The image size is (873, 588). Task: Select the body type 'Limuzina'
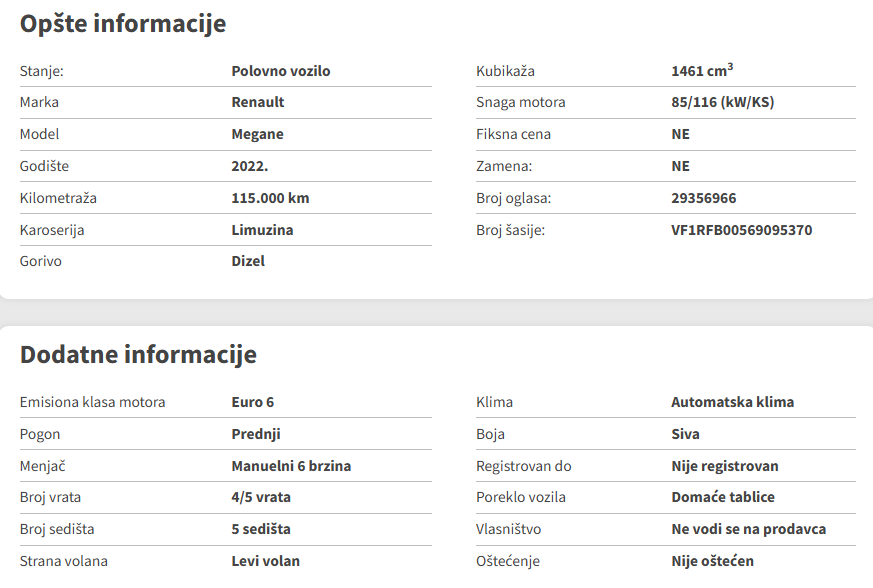pos(262,230)
